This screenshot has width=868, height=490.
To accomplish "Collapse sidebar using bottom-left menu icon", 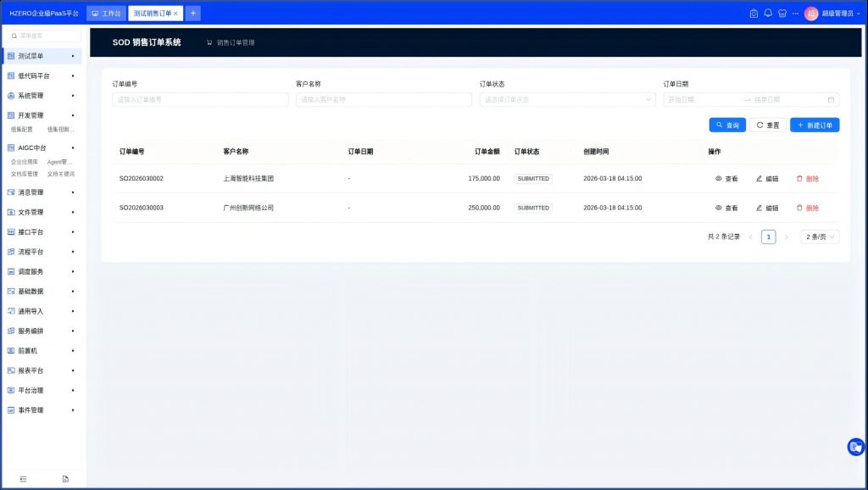I will coord(23,479).
